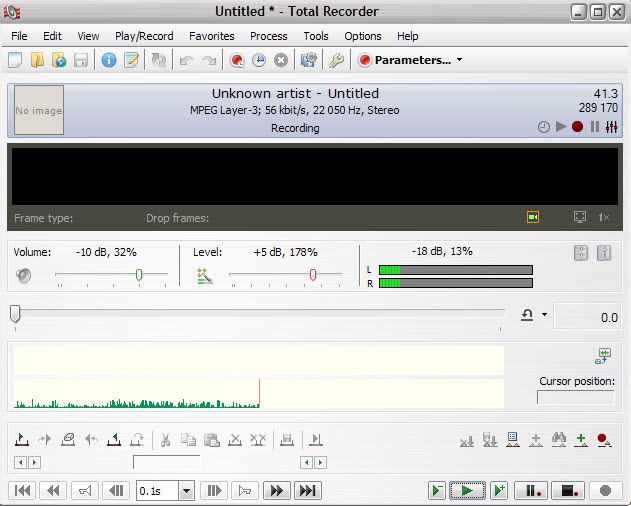
Task: Click the binoculars find cue icon
Action: (559, 440)
